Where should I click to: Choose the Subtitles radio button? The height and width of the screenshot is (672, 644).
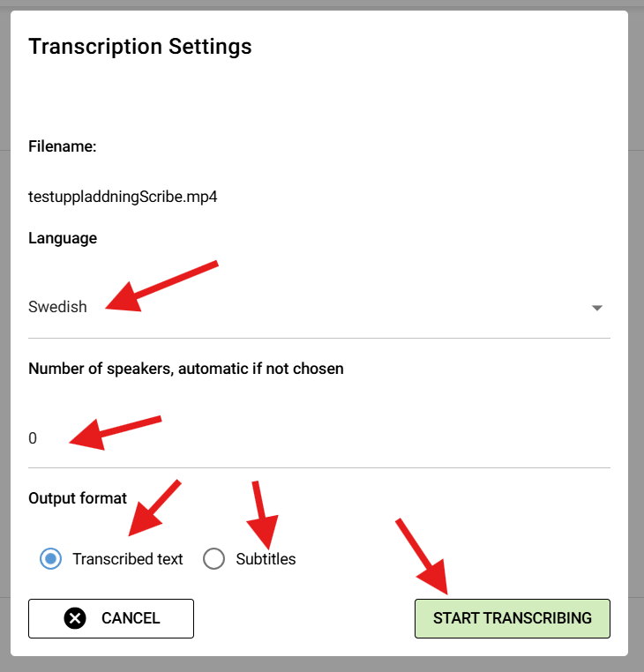[x=213, y=558]
